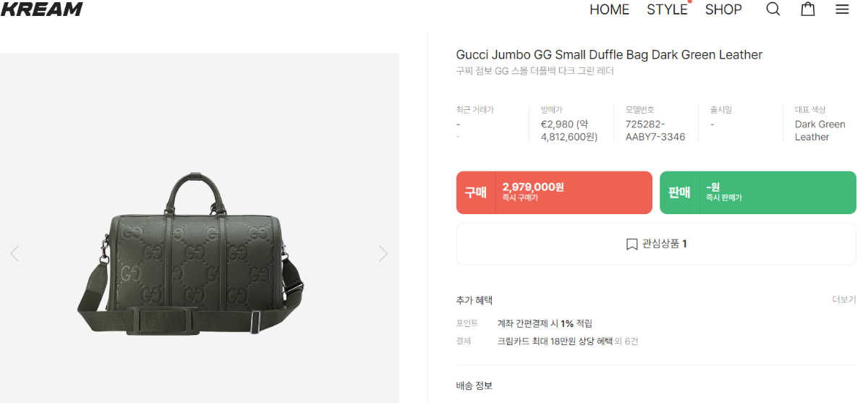
Task: Toggle the 관심상품 1 wishlist button
Action: (x=656, y=245)
